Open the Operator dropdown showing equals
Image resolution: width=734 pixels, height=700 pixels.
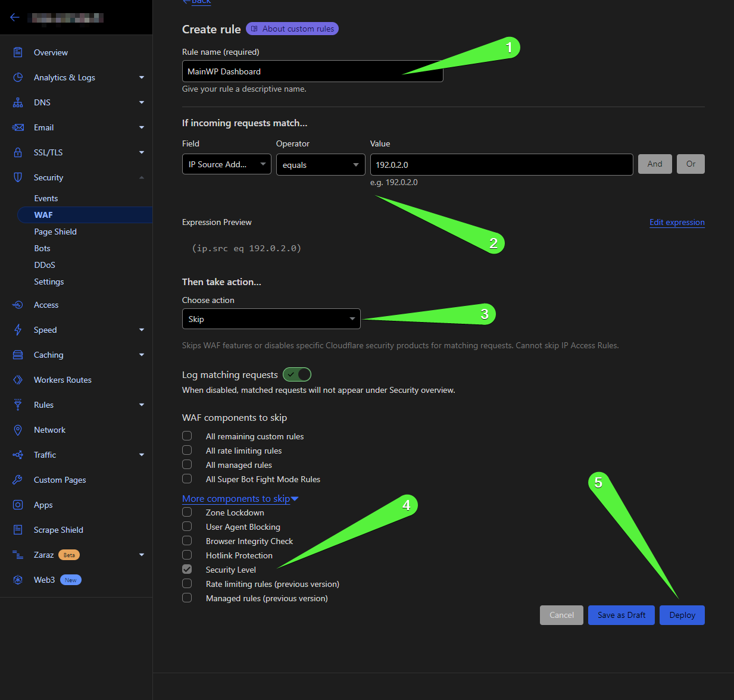click(x=320, y=164)
